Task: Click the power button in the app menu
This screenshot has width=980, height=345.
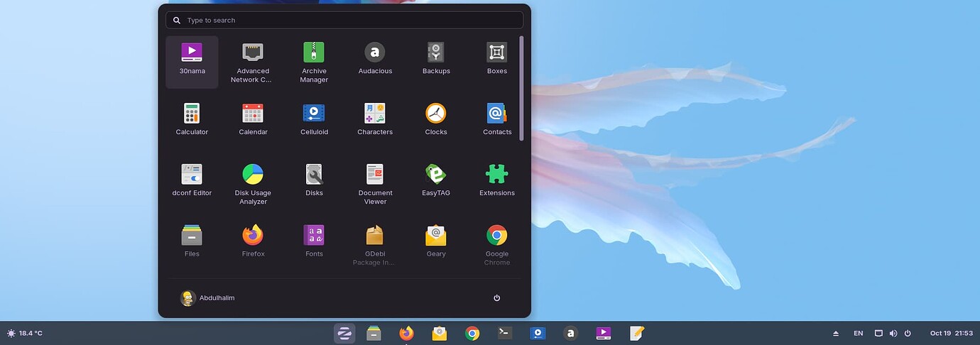Action: [x=496, y=298]
